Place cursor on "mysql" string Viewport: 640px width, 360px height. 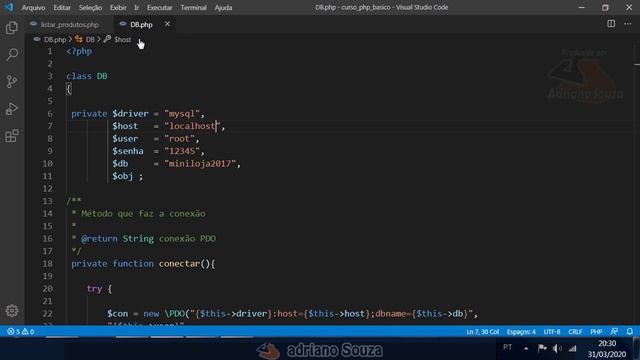pyautogui.click(x=182, y=113)
